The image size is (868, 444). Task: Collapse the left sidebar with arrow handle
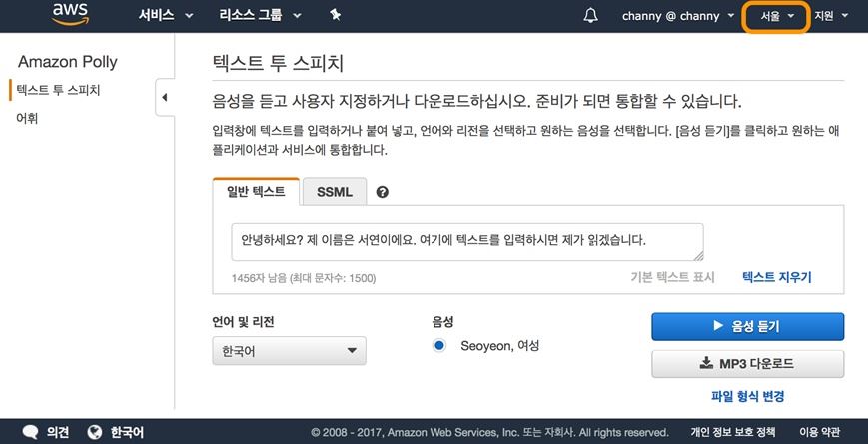164,97
